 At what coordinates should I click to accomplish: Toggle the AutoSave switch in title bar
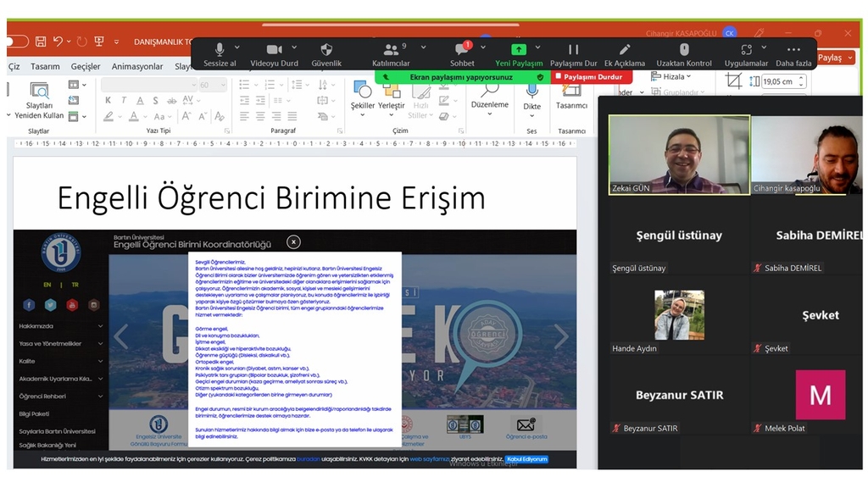click(17, 41)
